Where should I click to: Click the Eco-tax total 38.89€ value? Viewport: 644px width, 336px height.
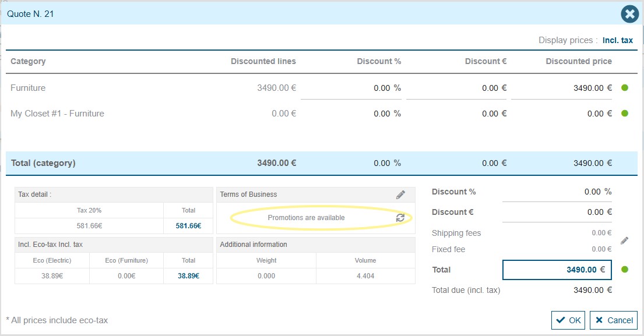(188, 276)
